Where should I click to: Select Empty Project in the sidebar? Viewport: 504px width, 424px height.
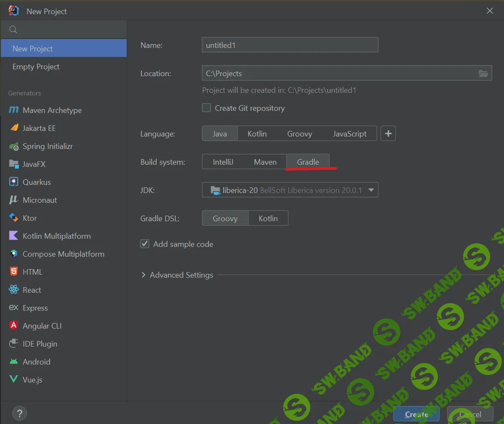(36, 67)
